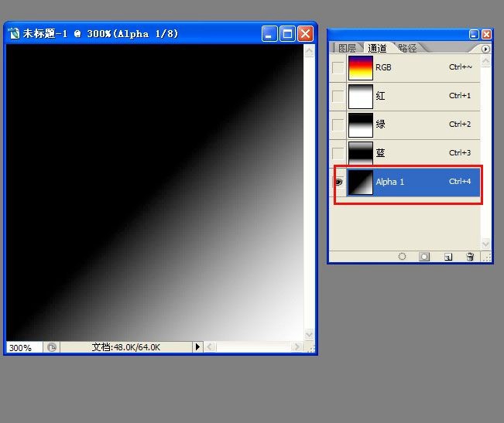Toggle visibility of Alpha 1 channel
The width and height of the screenshot is (504, 423).
(x=338, y=183)
